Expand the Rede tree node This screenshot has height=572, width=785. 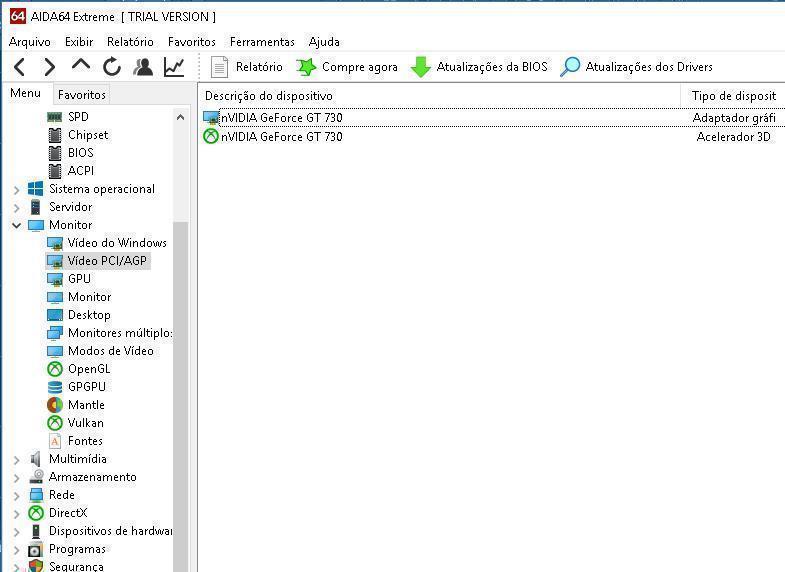click(x=17, y=496)
